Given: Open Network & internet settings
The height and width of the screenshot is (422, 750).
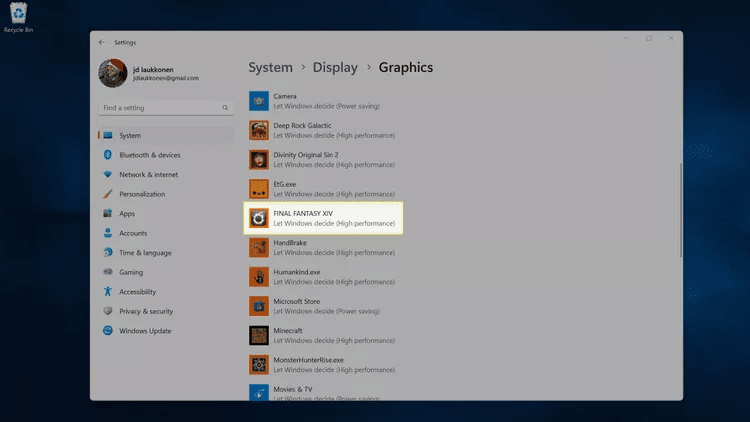Looking at the screenshot, I should tap(166, 175).
